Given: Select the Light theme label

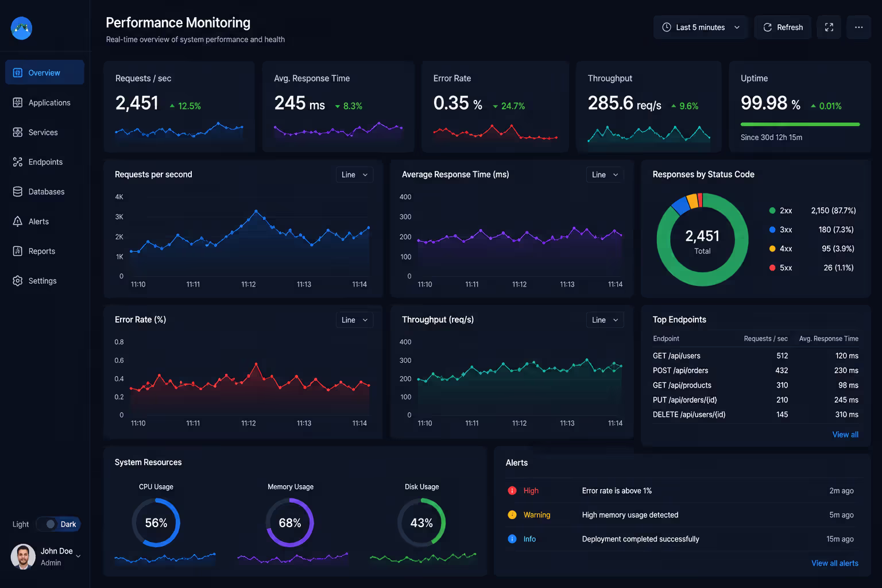Looking at the screenshot, I should click(x=21, y=524).
